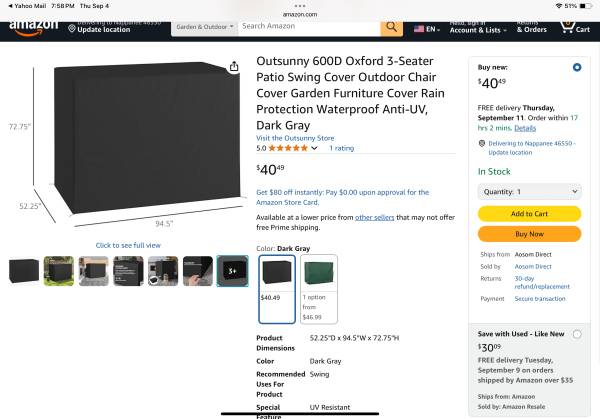600x419 pixels.
Task: Visit the Outsunny Store link
Action: (295, 138)
